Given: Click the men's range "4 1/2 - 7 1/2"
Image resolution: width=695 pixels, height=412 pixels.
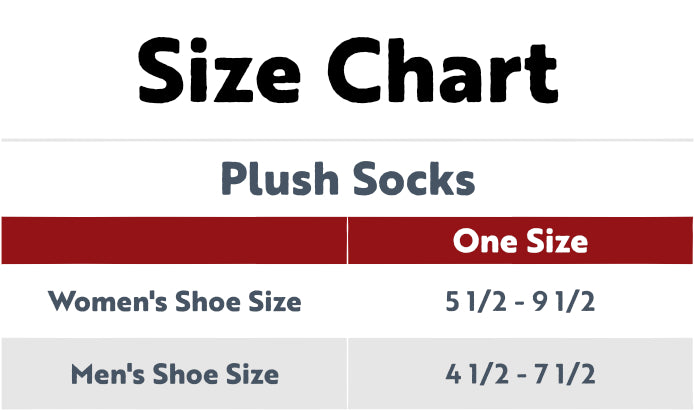Looking at the screenshot, I should [x=520, y=375].
